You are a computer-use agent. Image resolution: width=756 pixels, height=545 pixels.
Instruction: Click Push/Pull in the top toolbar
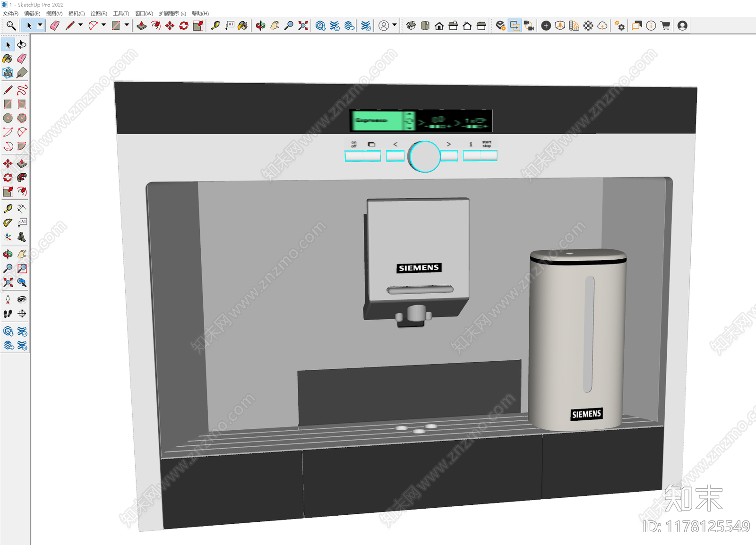tap(141, 26)
